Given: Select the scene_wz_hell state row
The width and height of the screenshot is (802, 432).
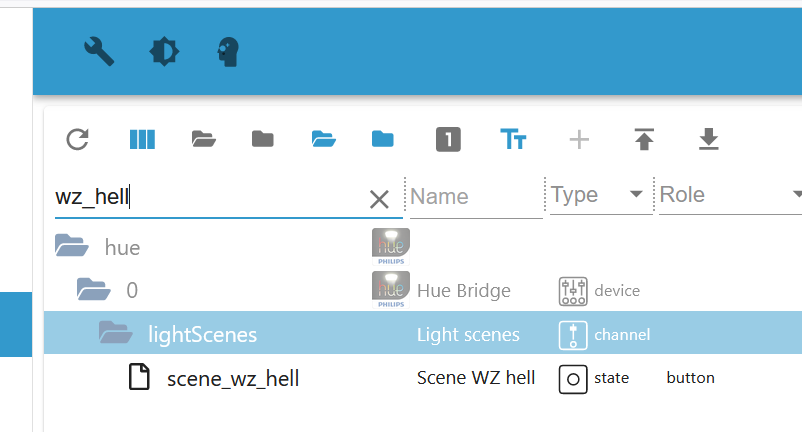Looking at the screenshot, I should pyautogui.click(x=232, y=378).
